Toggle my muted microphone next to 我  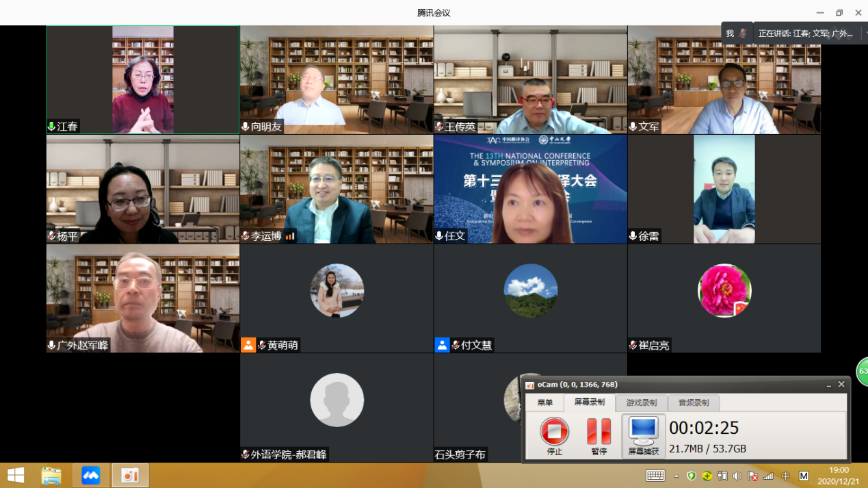click(x=743, y=34)
